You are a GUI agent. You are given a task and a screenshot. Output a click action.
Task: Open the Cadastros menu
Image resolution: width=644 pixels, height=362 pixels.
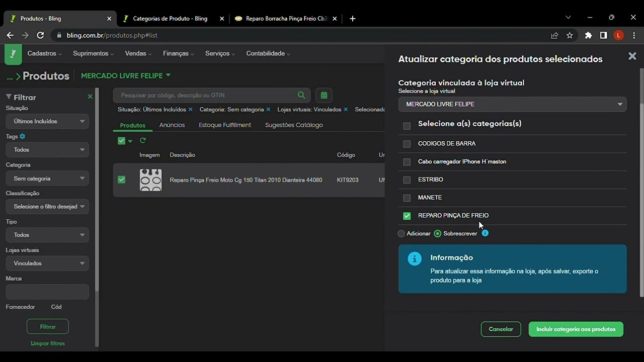coord(44,53)
